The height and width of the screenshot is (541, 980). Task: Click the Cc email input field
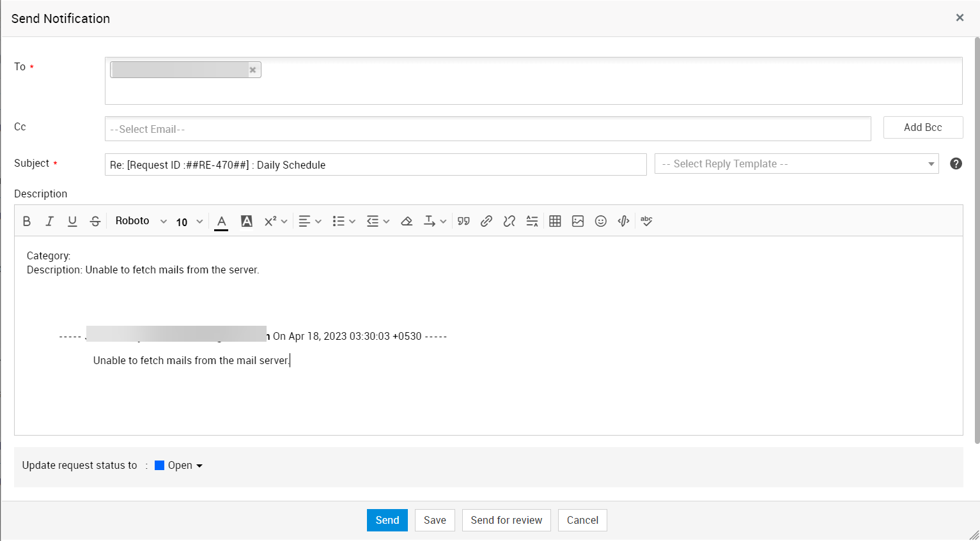[487, 129]
